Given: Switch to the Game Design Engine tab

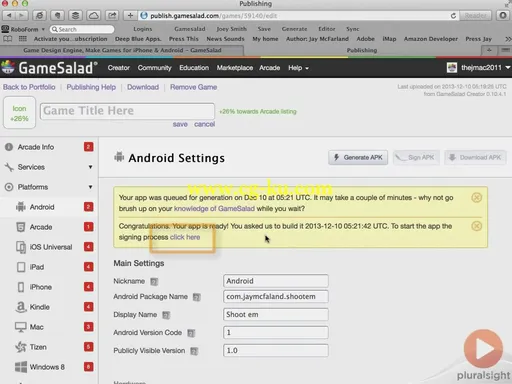Looking at the screenshot, I should pyautogui.click(x=122, y=50).
